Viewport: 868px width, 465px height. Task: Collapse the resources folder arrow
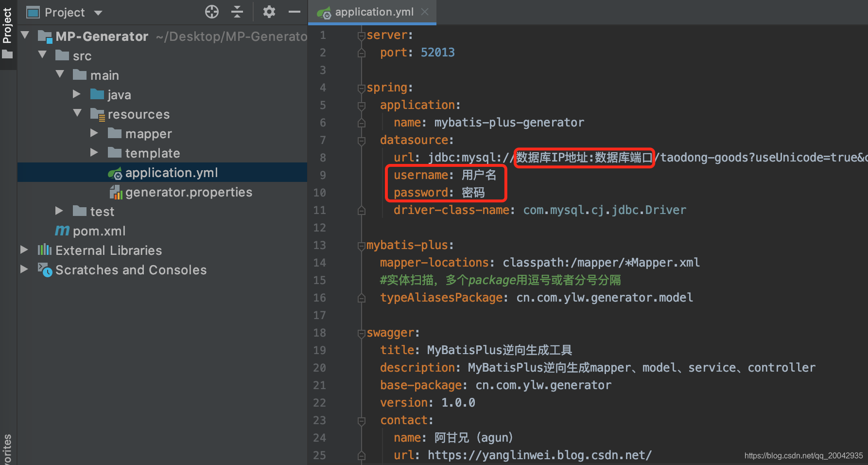(78, 114)
